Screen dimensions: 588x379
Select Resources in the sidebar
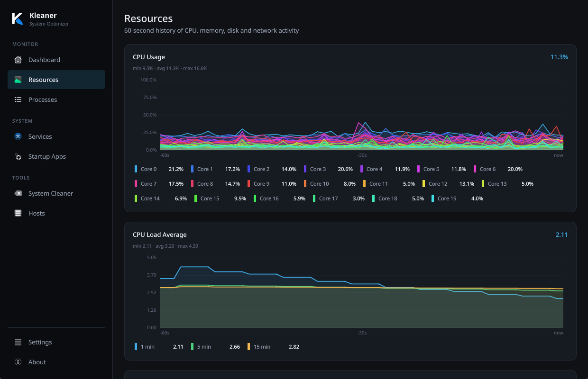(x=56, y=80)
